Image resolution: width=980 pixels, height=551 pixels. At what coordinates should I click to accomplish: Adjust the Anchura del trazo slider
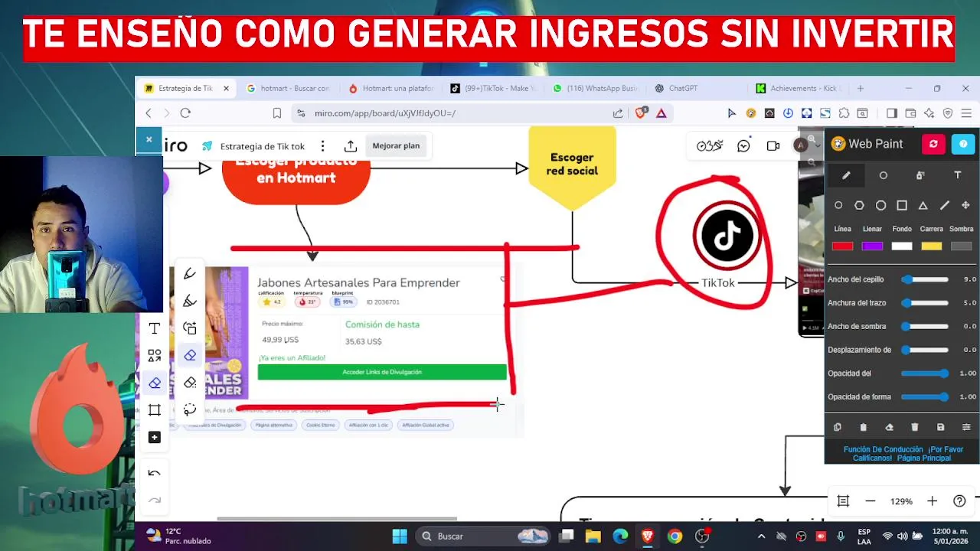click(926, 303)
